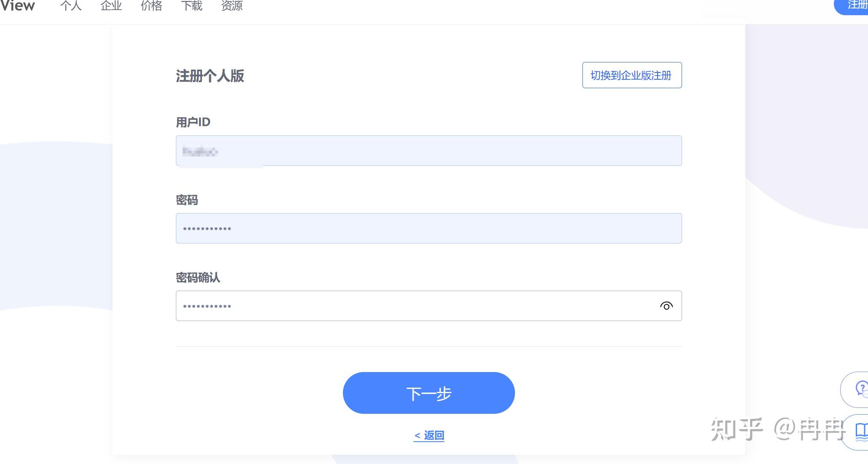
Task: Click the masked password dots in 密码 field
Action: (207, 228)
